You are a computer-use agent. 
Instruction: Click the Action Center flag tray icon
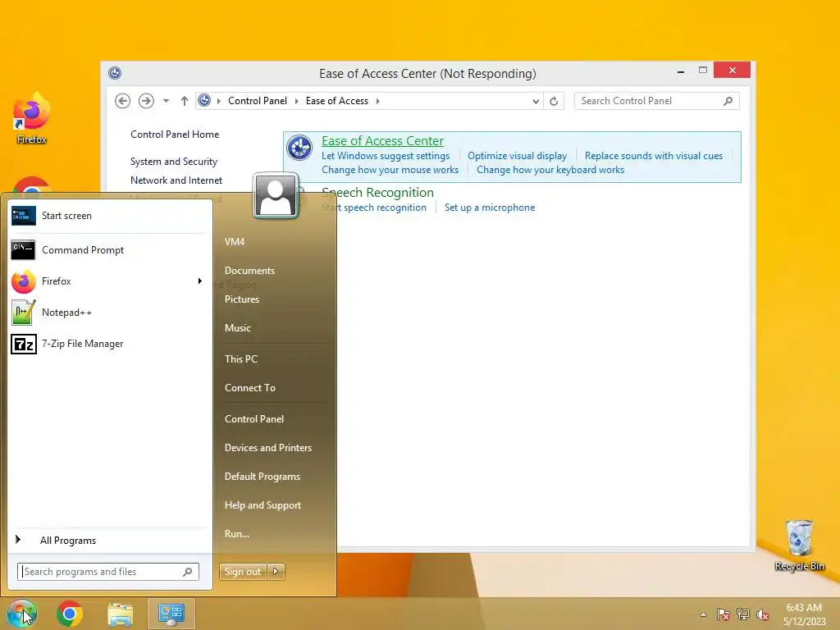[x=724, y=614]
